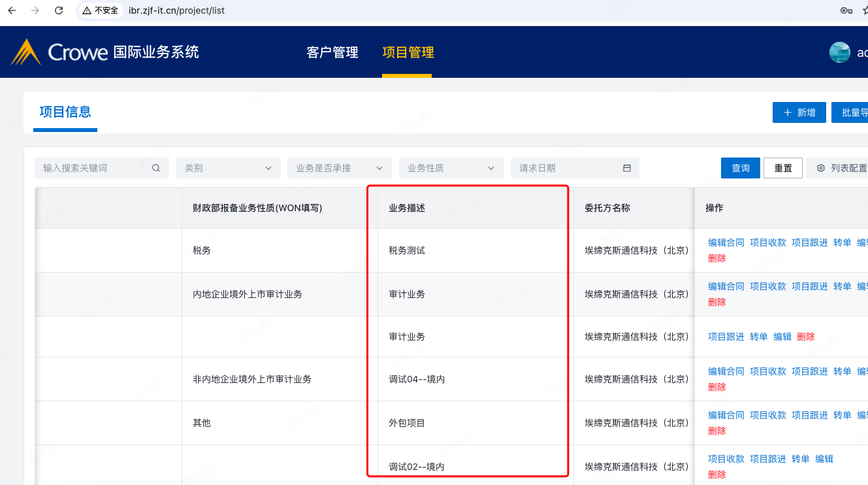The width and height of the screenshot is (868, 485).
Task: Click the browser back arrow
Action: point(12,10)
